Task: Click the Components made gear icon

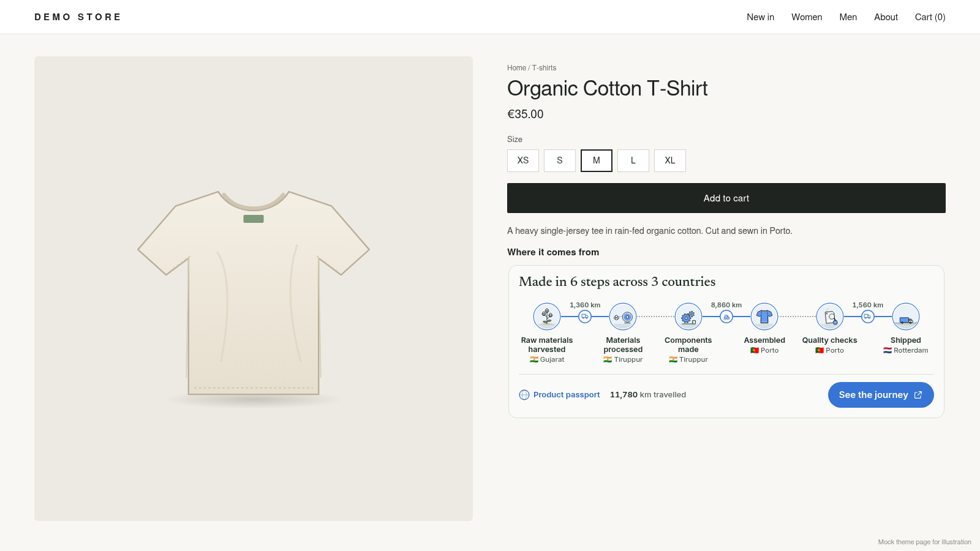Action: [688, 317]
